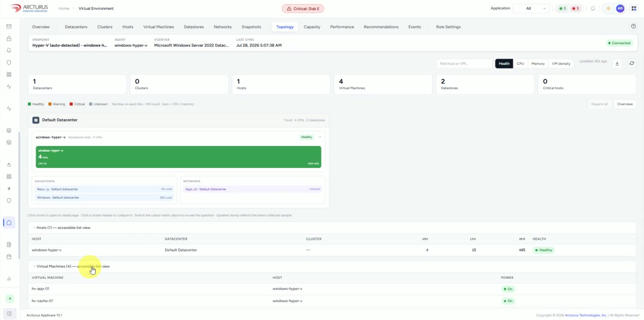Switch to the Capacity tab
The image size is (644, 320).
[x=312, y=27]
